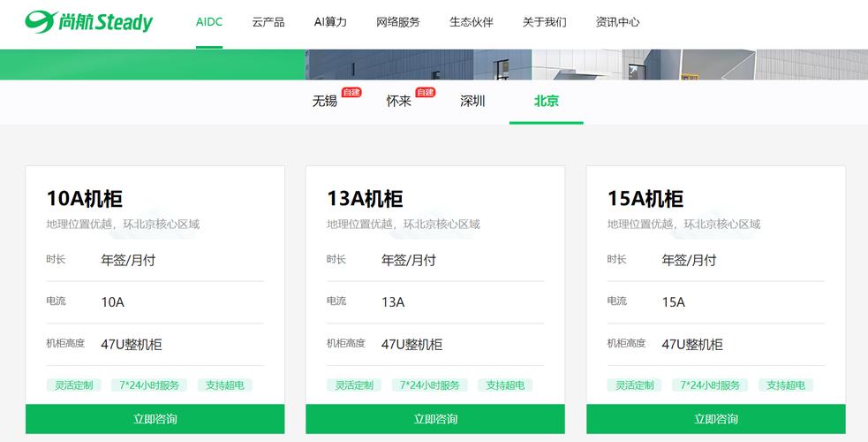Viewport: 868px width, 442px height.
Task: Click the subtitle under 15A机柜
Action: click(684, 225)
